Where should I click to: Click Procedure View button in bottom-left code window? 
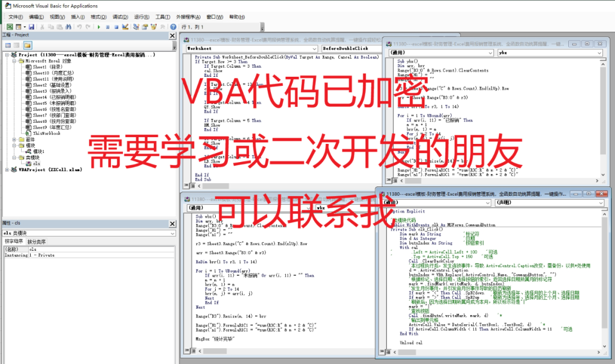click(186, 351)
